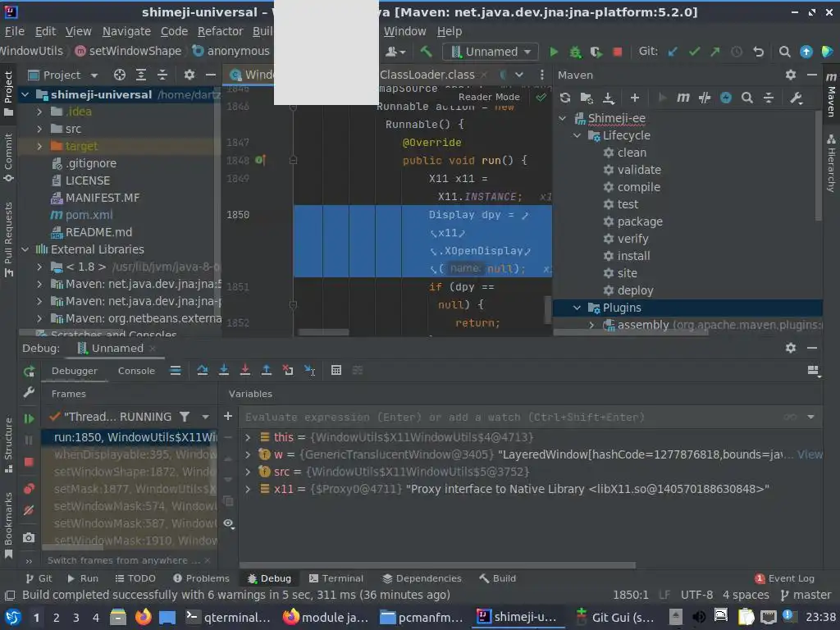Start debugging with the green bug icon

pos(575,52)
